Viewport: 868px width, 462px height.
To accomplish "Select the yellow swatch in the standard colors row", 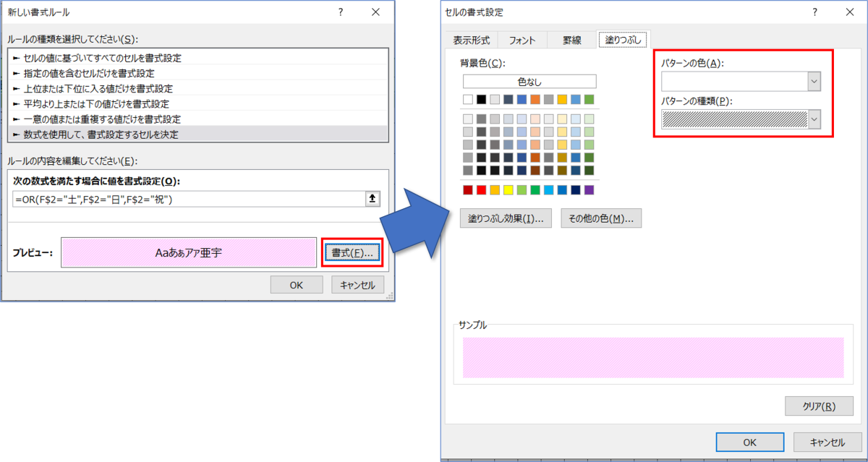I will [x=509, y=190].
